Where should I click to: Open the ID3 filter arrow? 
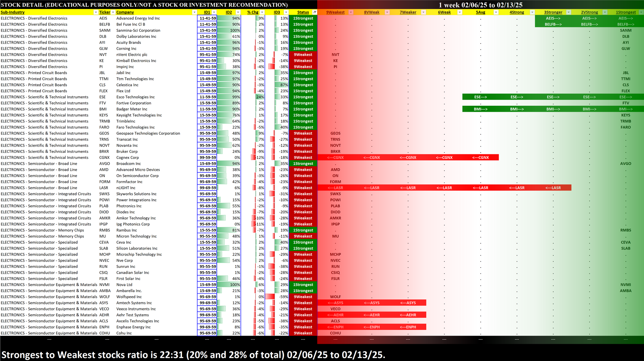286,12
